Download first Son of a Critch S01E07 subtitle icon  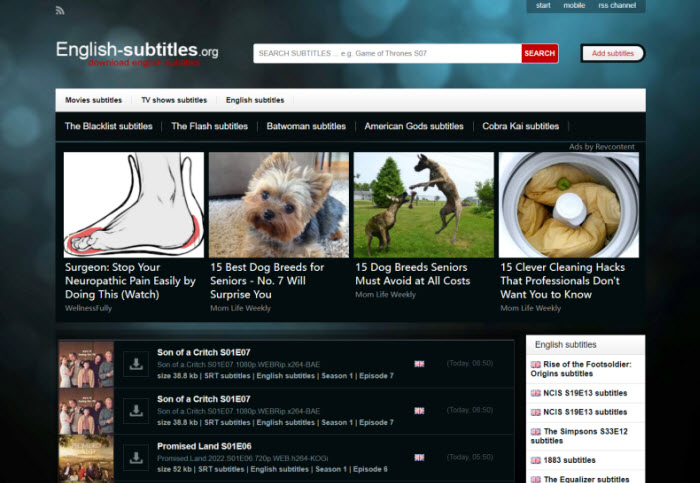[x=136, y=364]
